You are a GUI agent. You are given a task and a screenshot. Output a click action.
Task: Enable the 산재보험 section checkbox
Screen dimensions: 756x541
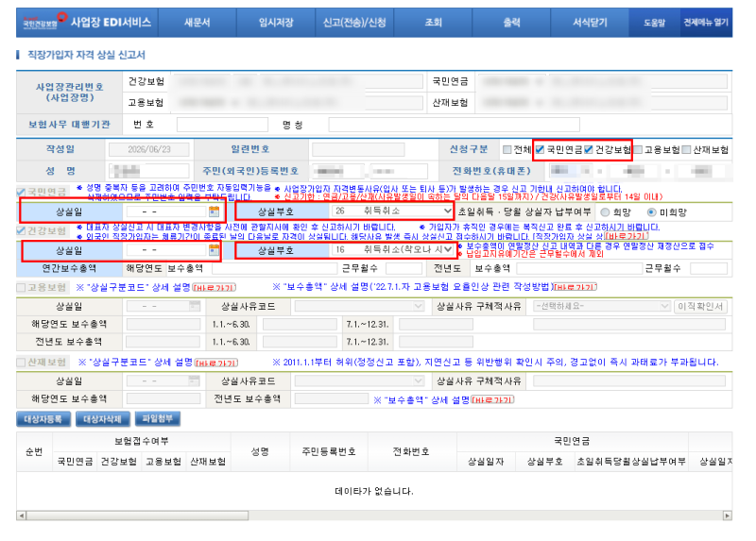21,363
